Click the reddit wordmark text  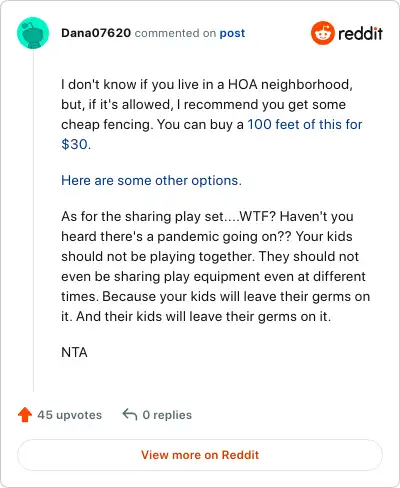pos(360,33)
